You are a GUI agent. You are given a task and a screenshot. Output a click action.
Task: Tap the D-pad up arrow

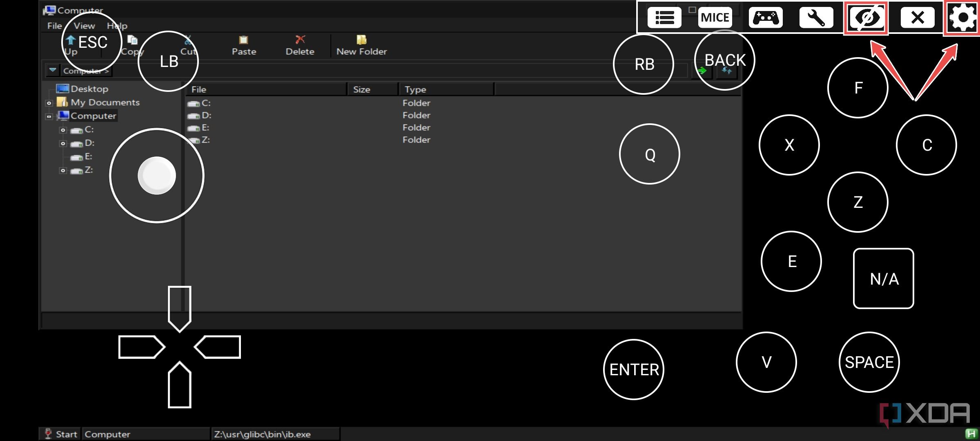(180, 309)
